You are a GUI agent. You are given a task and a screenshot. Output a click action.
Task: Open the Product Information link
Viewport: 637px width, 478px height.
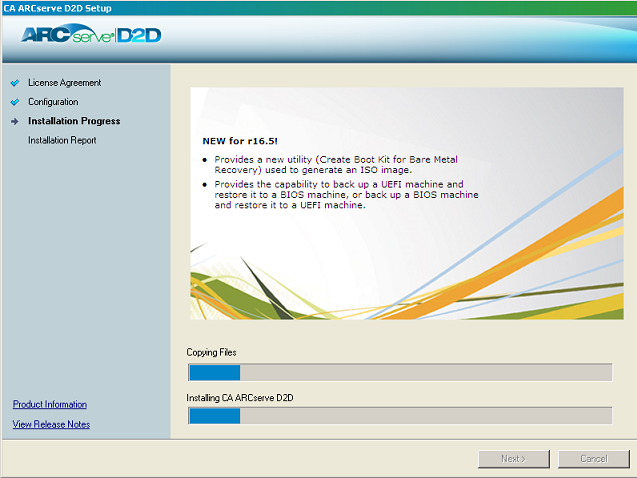click(x=50, y=404)
